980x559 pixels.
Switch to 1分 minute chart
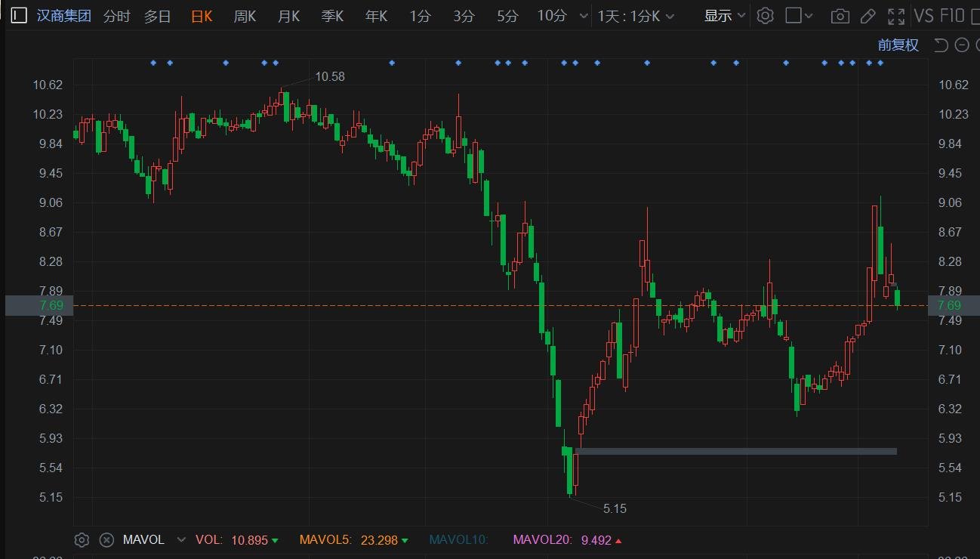click(x=421, y=16)
